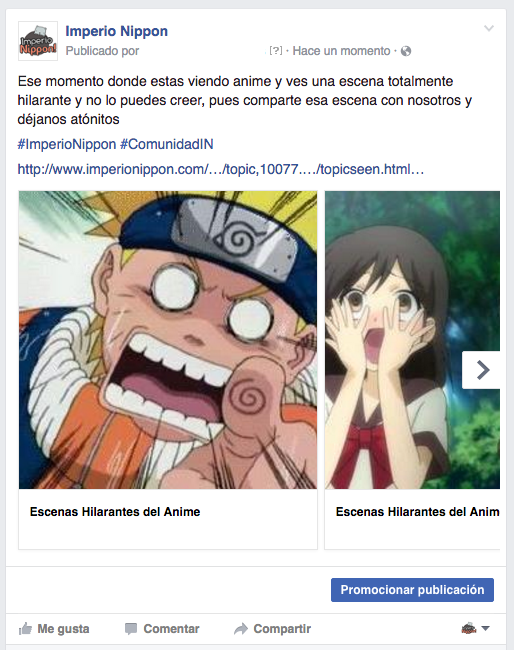Screen dimensions: 514x650
Task: Click the Imperio Nippon profile picture
Action: tap(38, 41)
